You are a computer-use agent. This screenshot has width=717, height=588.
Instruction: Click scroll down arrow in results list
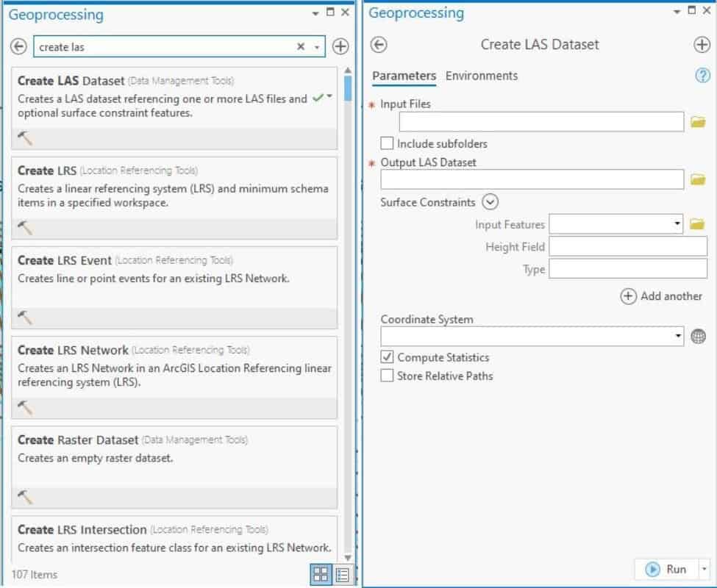point(348,557)
